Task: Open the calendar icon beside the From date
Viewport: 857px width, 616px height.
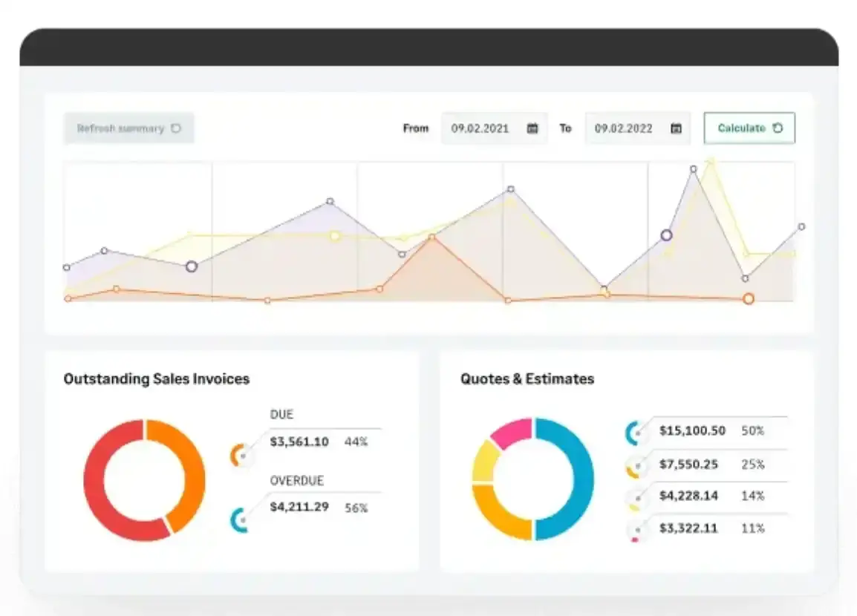Action: [x=532, y=128]
